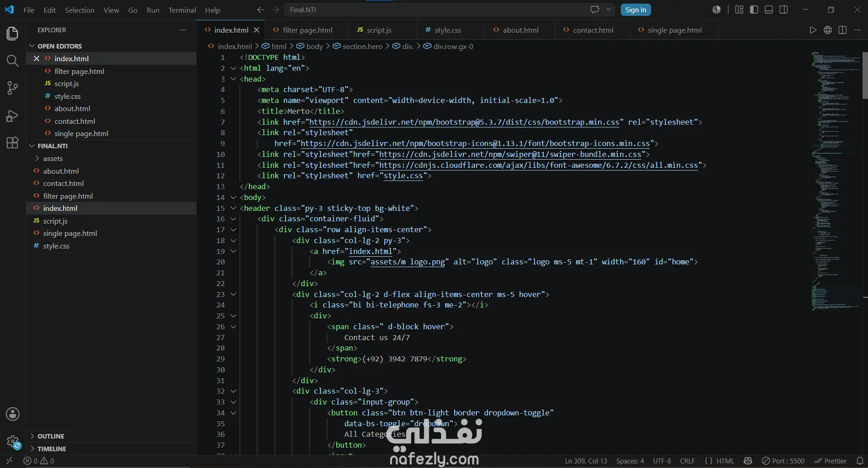Open the Terminal menu
Screen dimensions: 868x468
[x=182, y=10]
